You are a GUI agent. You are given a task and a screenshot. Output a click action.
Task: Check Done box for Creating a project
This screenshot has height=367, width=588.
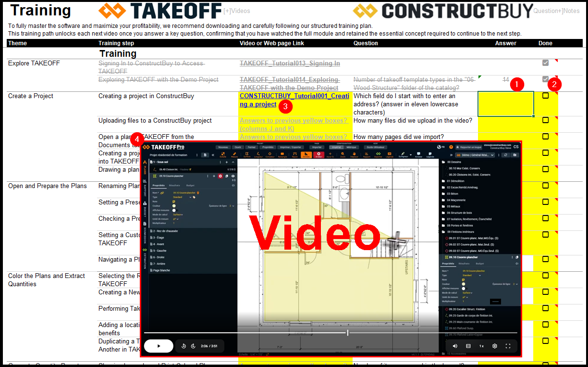(x=545, y=96)
